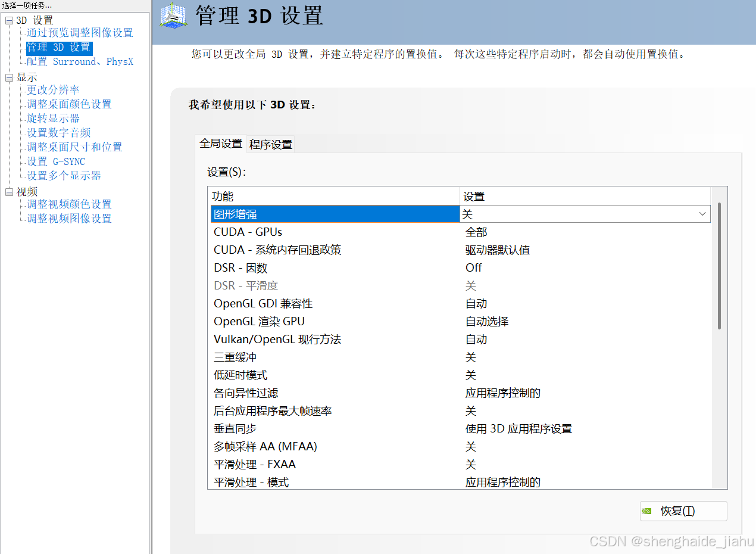The height and width of the screenshot is (554, 756).
Task: Open 更改分辨率 page
Action: 53,90
